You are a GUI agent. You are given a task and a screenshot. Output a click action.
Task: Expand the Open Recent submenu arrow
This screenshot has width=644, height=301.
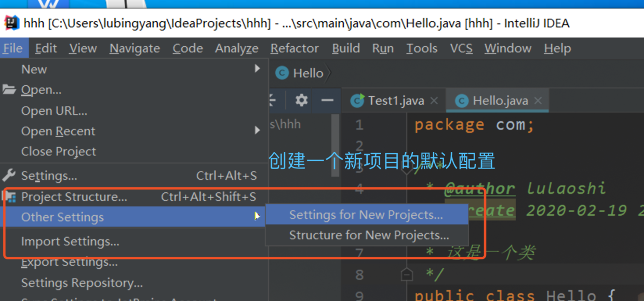coord(257,130)
